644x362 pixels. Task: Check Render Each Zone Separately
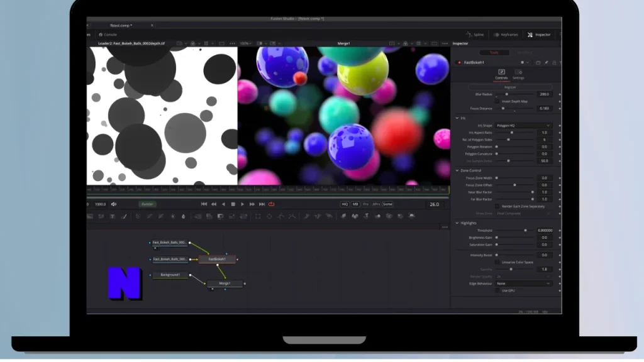(x=497, y=206)
